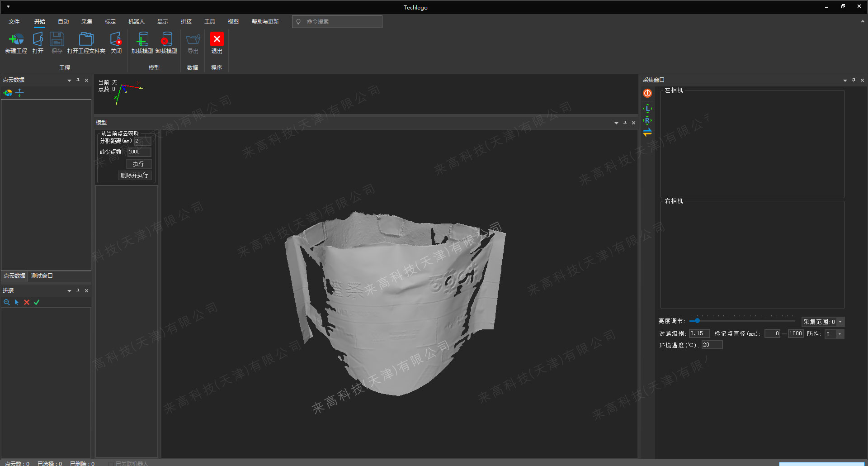Open the 采集 ribbon tab
Image resolution: width=868 pixels, height=466 pixels.
pyautogui.click(x=86, y=22)
